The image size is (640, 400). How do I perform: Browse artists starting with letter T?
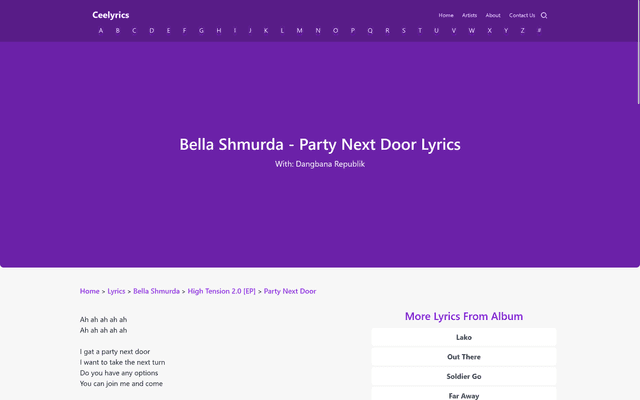pos(420,31)
